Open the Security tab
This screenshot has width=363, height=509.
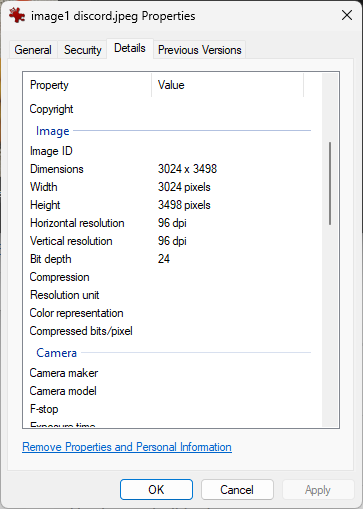click(83, 50)
